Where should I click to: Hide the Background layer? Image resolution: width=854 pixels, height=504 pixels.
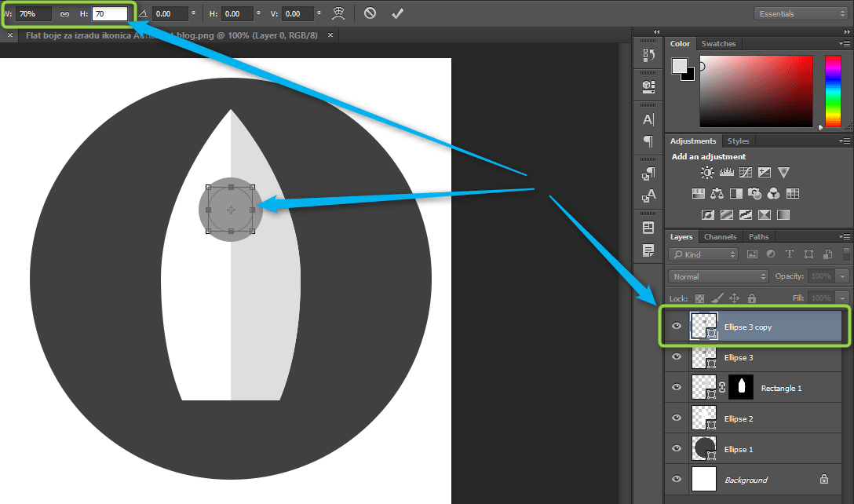pyautogui.click(x=677, y=479)
